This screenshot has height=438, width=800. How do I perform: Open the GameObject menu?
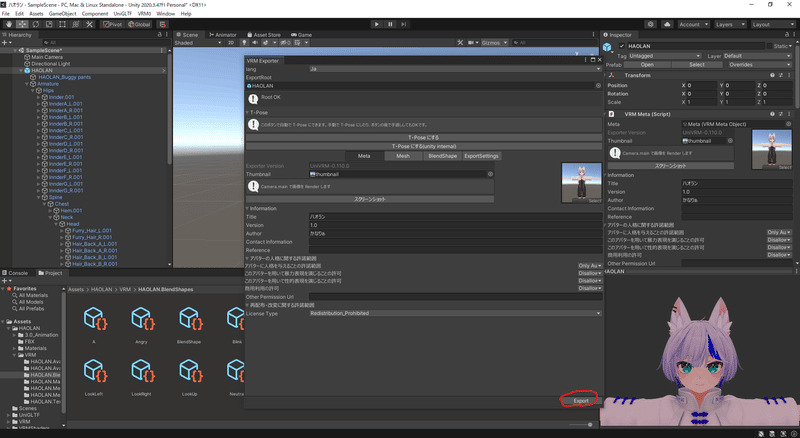[x=62, y=14]
